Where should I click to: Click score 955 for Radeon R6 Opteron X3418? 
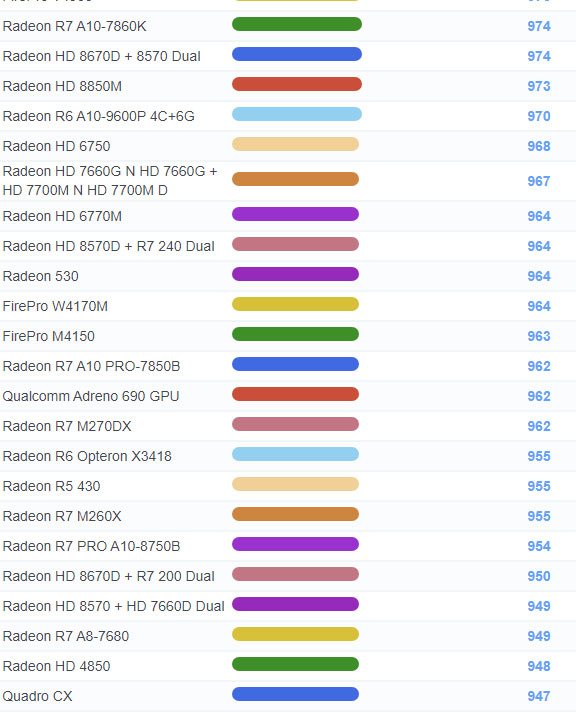(x=539, y=457)
